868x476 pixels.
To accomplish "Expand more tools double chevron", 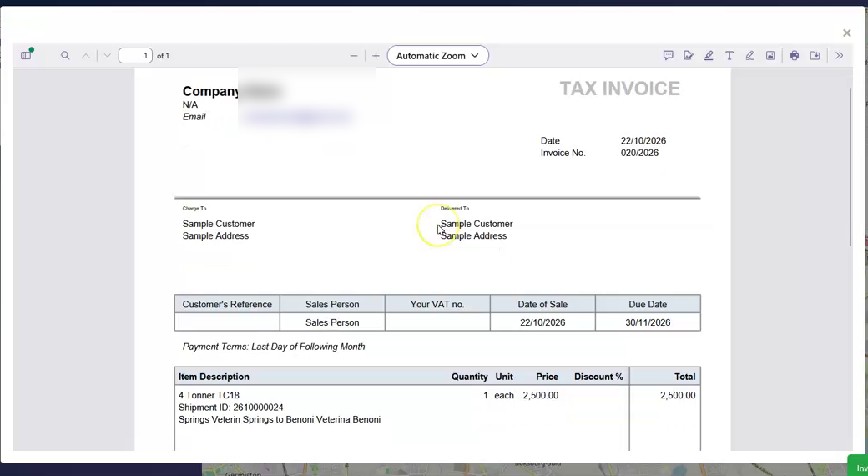I will pyautogui.click(x=840, y=55).
